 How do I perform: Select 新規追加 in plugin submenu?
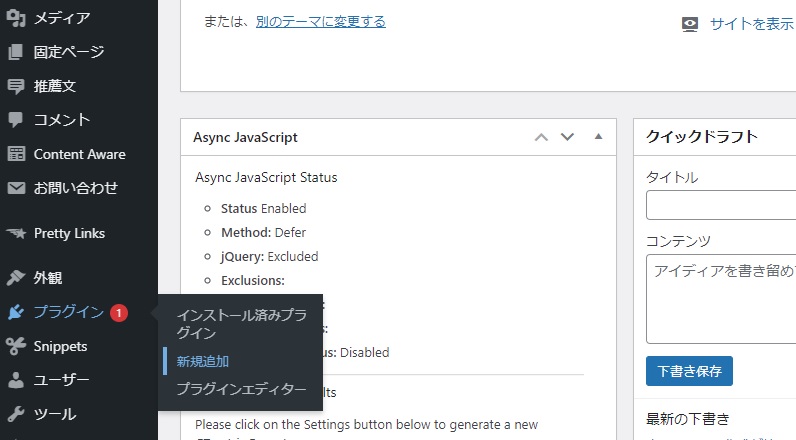pos(203,361)
